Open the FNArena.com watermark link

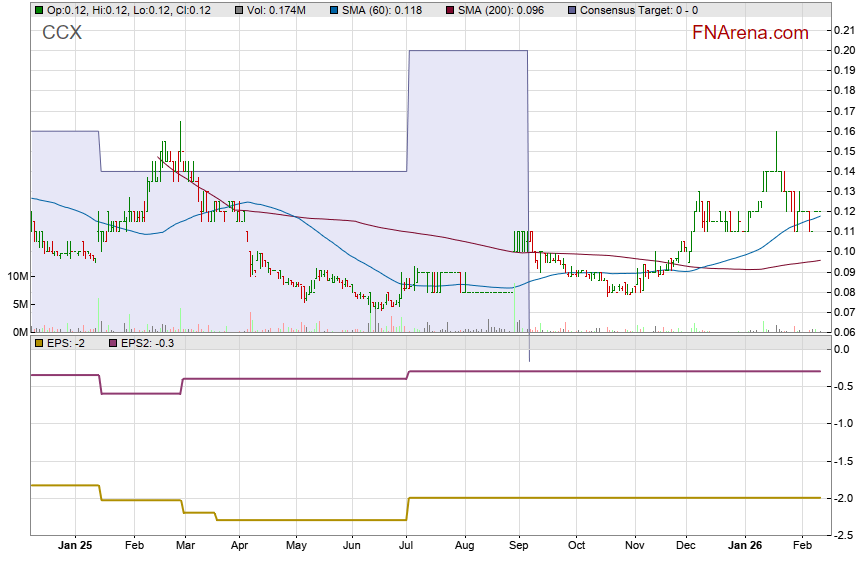tap(750, 33)
